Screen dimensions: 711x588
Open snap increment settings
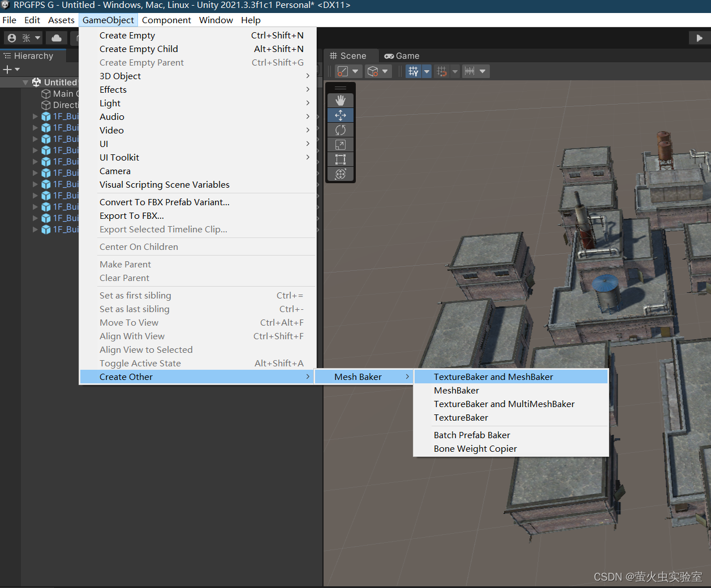coord(469,71)
